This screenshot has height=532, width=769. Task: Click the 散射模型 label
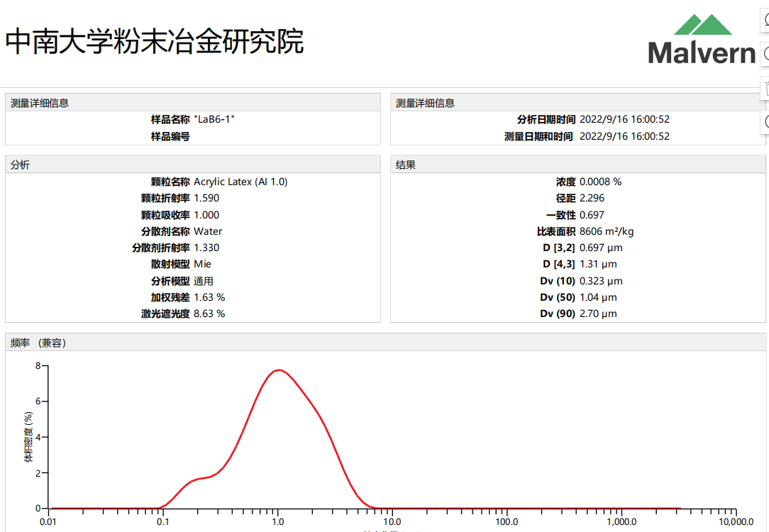pos(170,265)
